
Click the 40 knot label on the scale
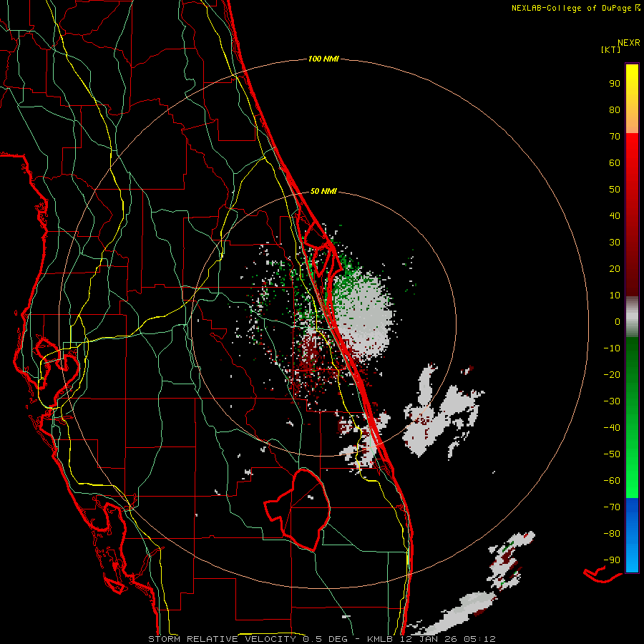coord(615,216)
